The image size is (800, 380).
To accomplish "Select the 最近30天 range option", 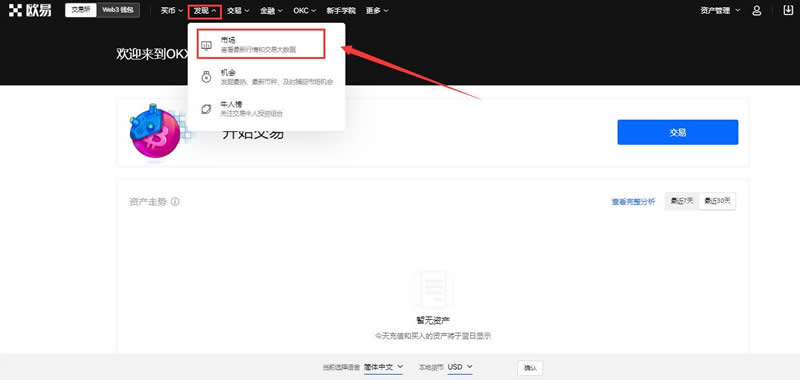I will coord(717,201).
